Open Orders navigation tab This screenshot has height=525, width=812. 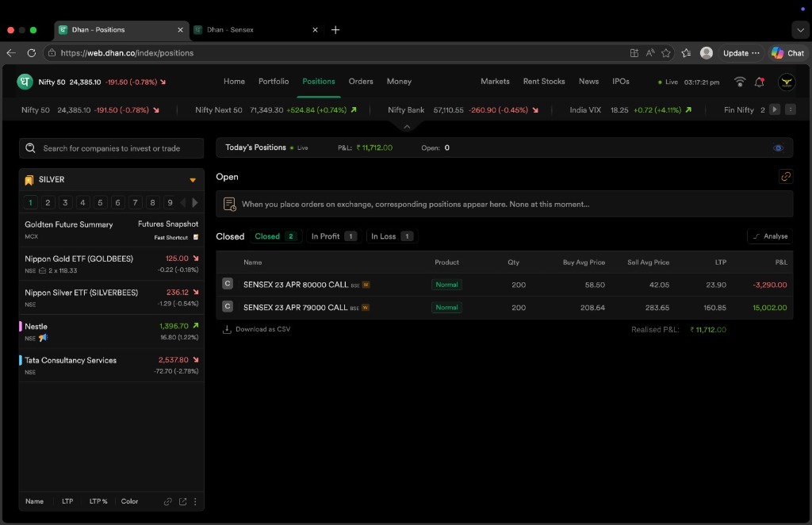pyautogui.click(x=361, y=81)
